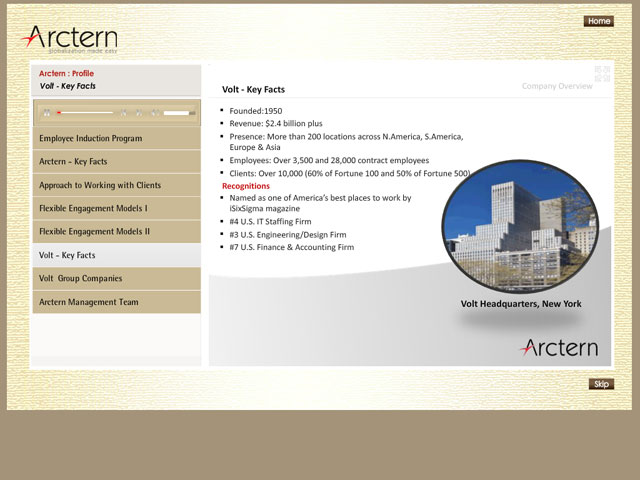Select Flexible Engagement Models II

click(116, 231)
